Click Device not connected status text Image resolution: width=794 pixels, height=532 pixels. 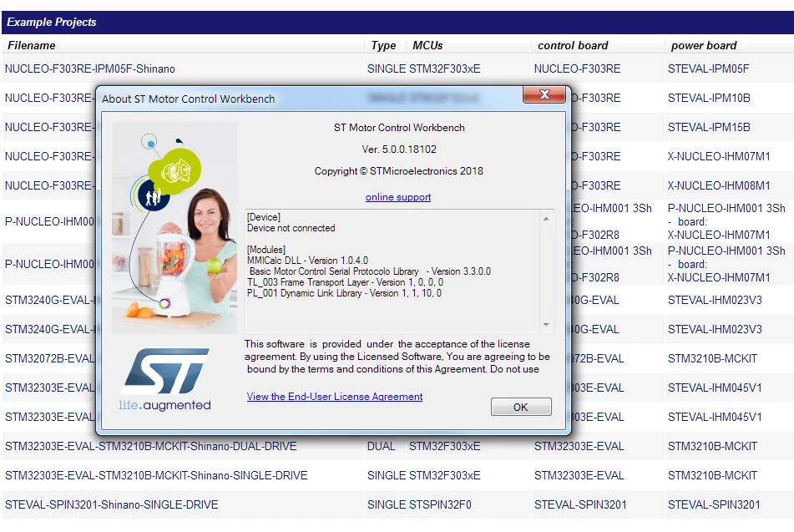pos(291,228)
